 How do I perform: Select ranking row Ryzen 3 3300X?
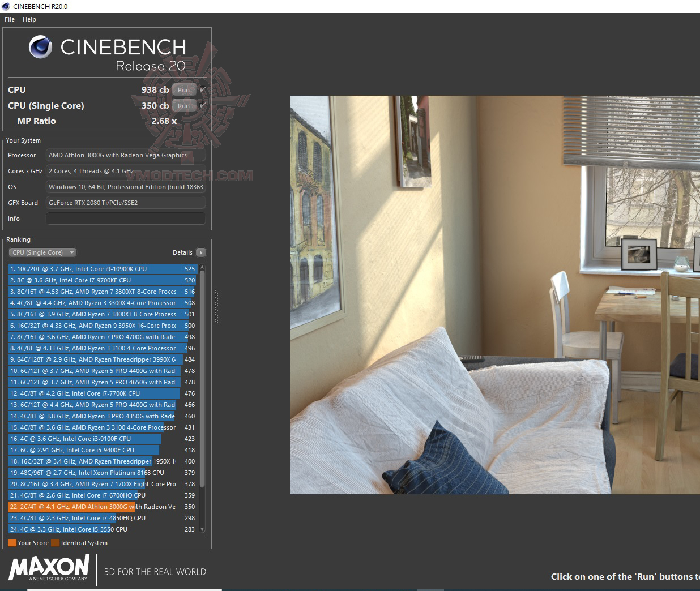point(103,303)
